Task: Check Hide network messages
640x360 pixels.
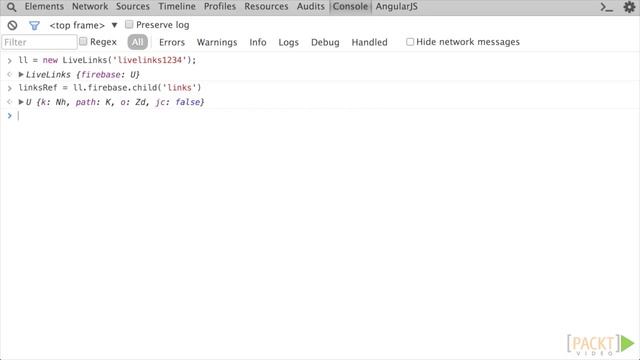Action: 410,42
